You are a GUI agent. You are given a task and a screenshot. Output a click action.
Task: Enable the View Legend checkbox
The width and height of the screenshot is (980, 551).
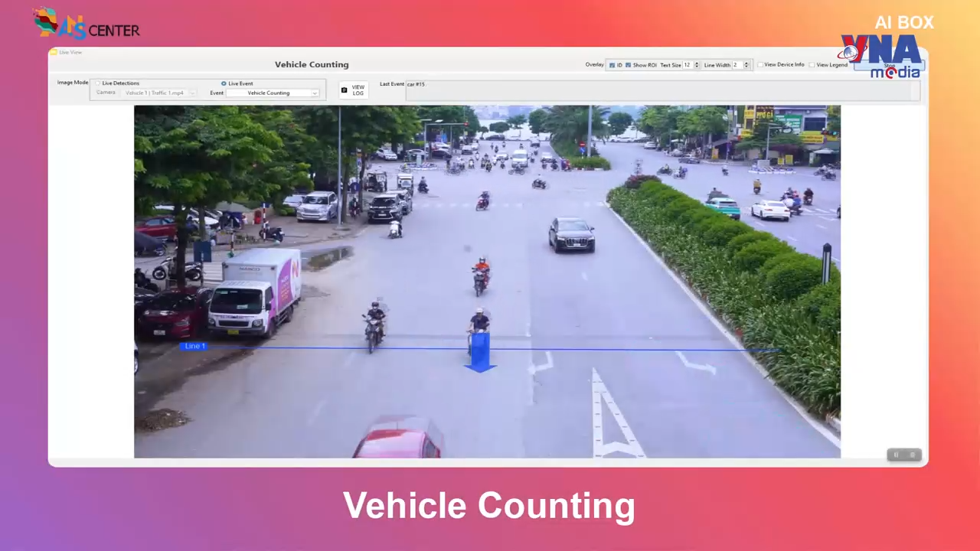812,65
